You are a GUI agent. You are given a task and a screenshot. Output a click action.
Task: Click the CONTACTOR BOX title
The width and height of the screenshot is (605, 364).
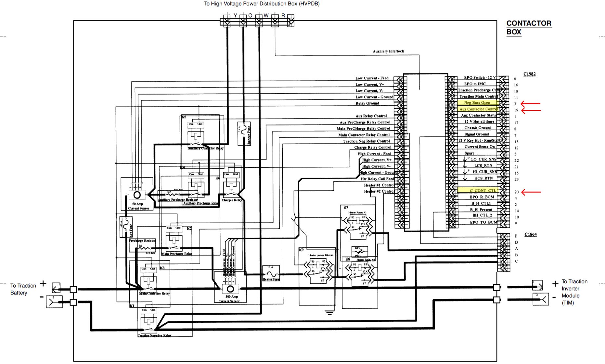tap(528, 28)
